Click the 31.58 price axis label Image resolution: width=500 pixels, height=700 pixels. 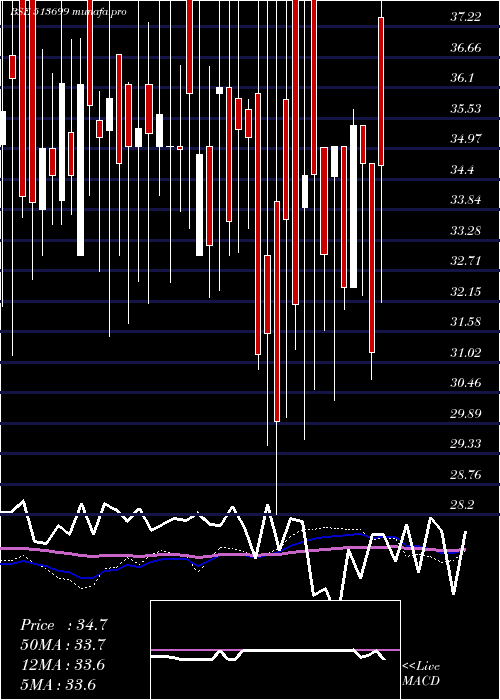466,322
